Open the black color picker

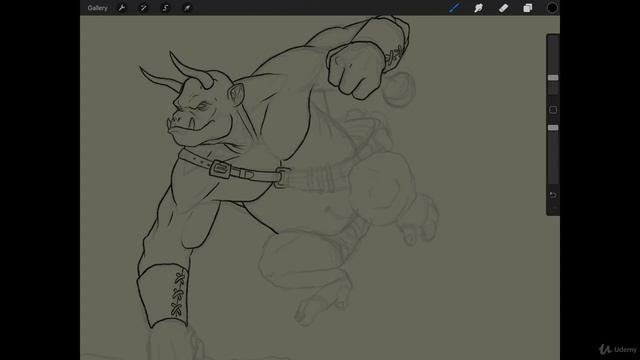coord(552,8)
